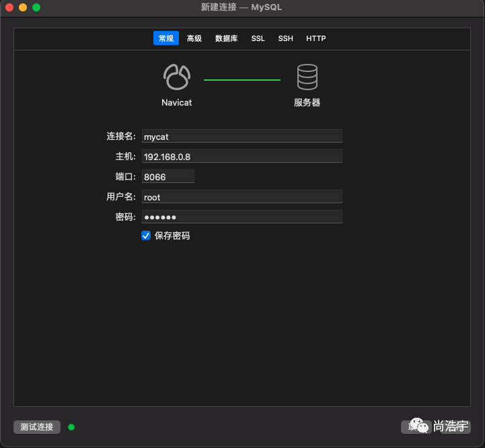
Task: Click the Navicat logo icon
Action: click(177, 77)
